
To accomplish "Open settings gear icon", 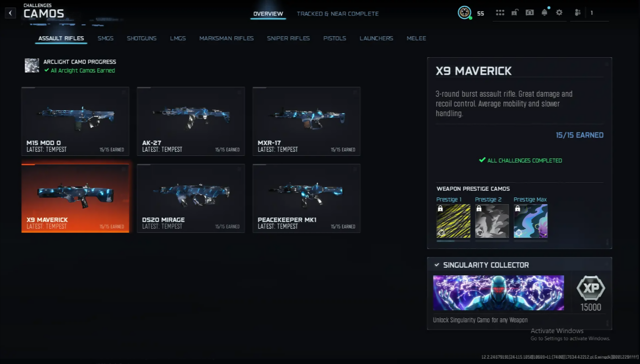I will [x=559, y=13].
